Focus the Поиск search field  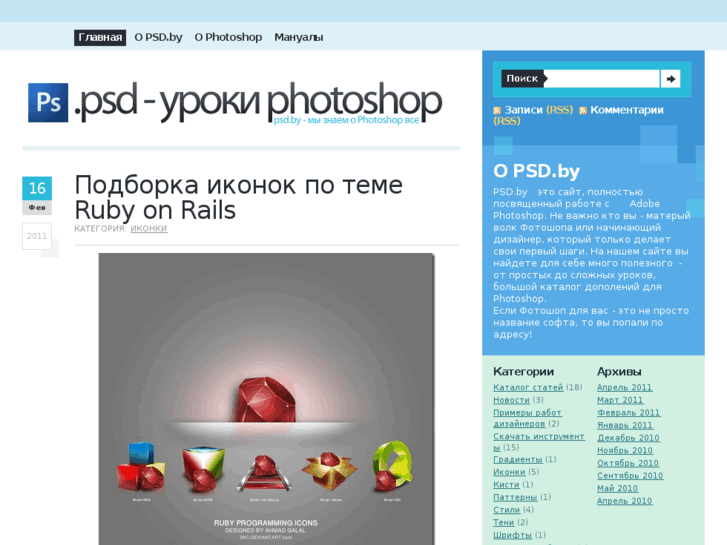602,79
